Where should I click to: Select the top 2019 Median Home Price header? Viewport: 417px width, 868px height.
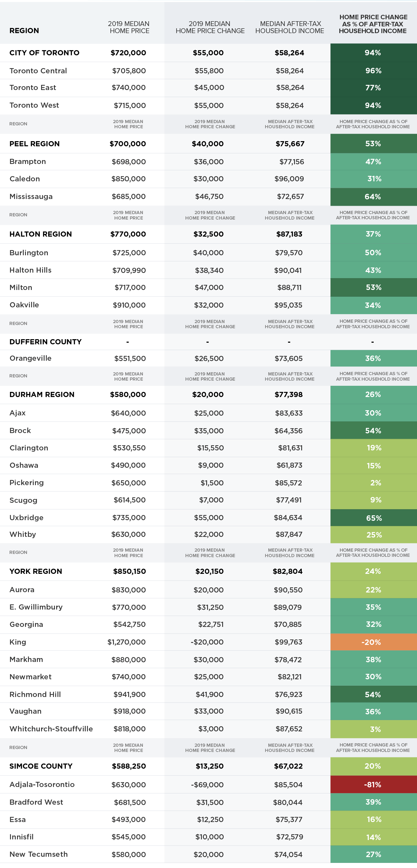click(x=128, y=27)
